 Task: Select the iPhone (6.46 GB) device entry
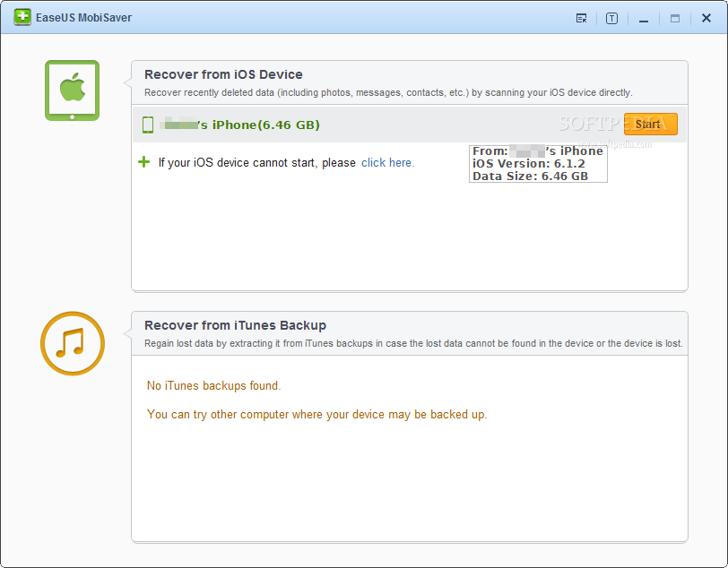coord(410,125)
